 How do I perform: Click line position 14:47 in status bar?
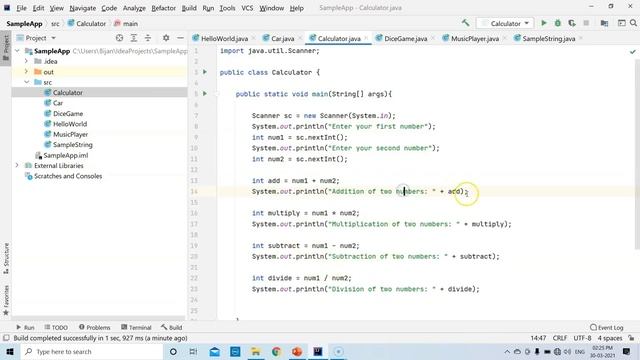click(538, 338)
